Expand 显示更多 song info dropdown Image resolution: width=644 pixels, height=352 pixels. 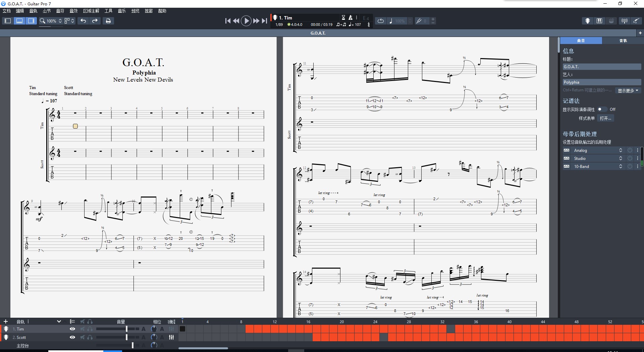(628, 91)
